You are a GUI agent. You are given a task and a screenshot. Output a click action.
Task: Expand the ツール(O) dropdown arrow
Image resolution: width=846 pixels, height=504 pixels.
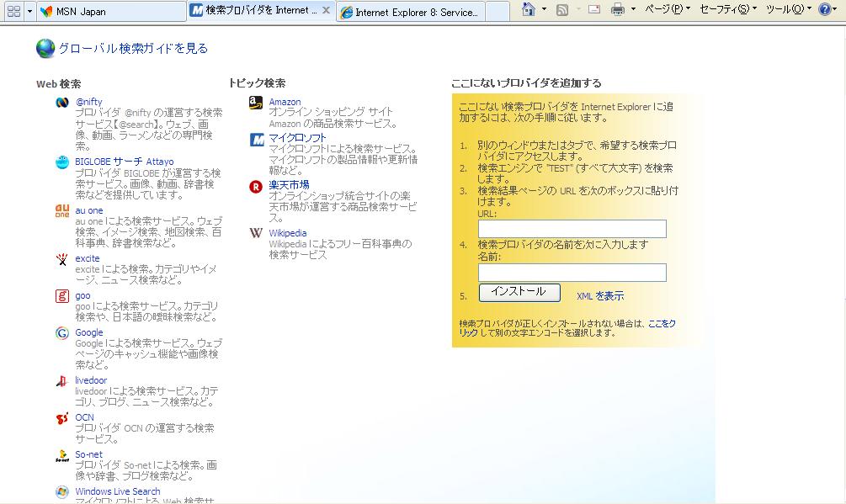[x=809, y=9]
